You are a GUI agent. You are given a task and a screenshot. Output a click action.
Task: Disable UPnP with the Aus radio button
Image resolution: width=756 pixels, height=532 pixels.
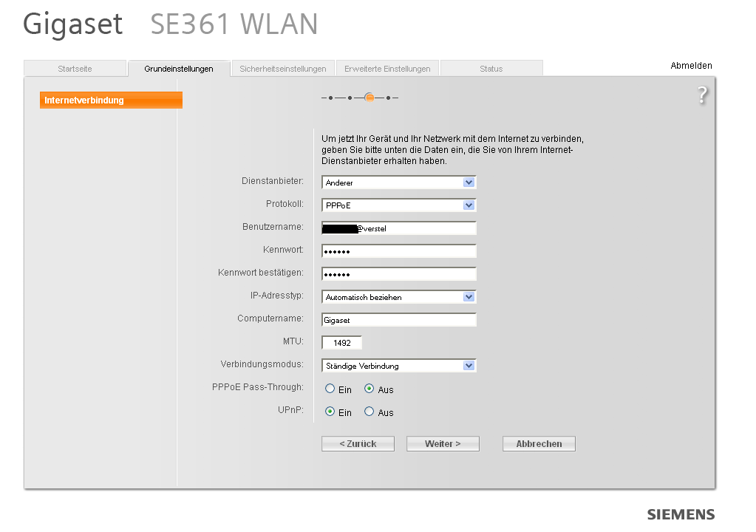coord(369,412)
